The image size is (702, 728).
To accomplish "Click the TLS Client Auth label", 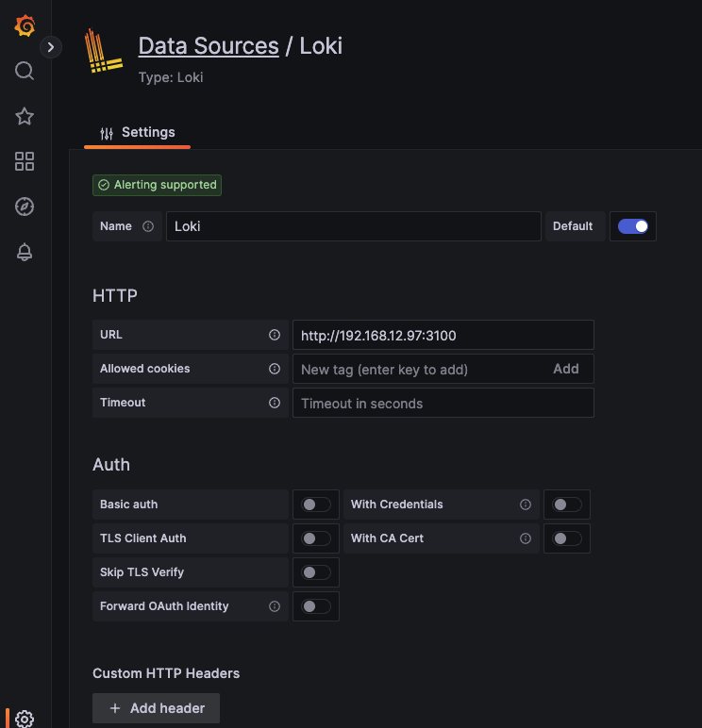I will (x=143, y=538).
